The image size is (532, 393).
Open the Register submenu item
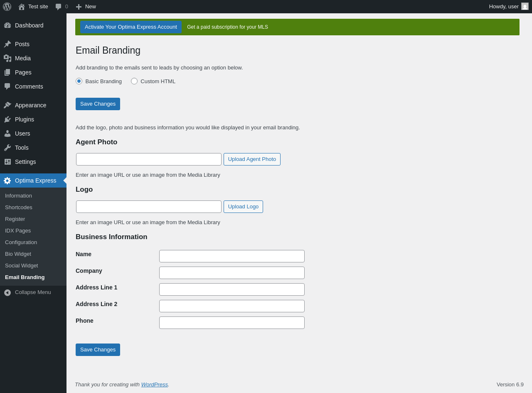pyautogui.click(x=15, y=219)
